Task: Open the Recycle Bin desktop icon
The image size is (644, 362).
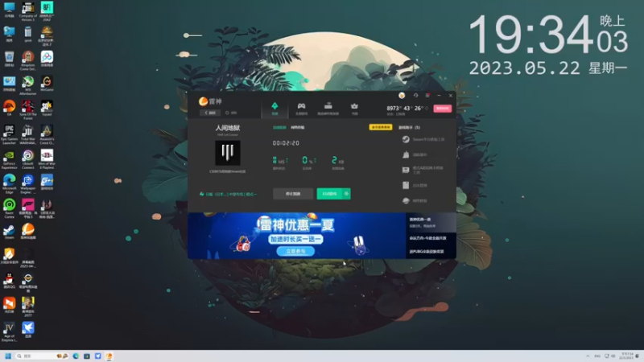Action: [9, 59]
